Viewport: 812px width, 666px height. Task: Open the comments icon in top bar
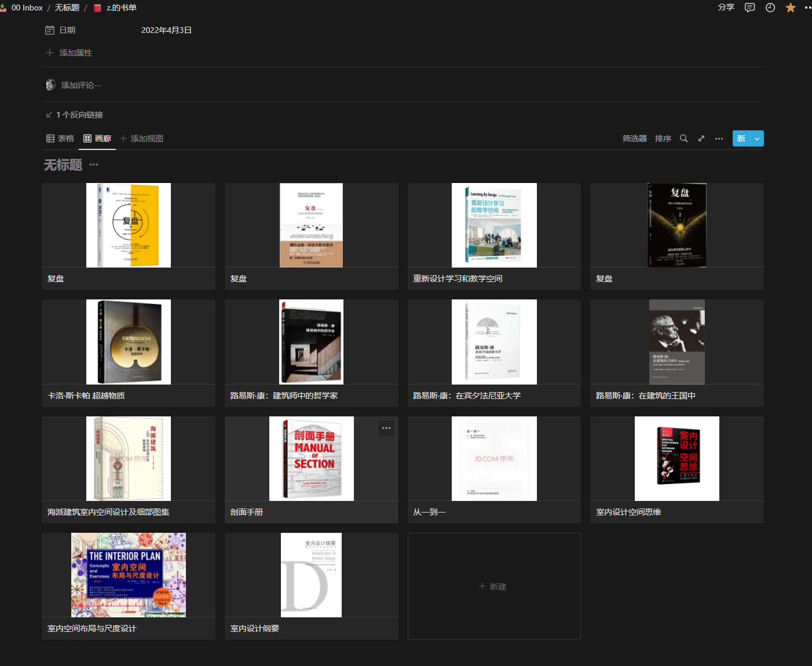[749, 8]
